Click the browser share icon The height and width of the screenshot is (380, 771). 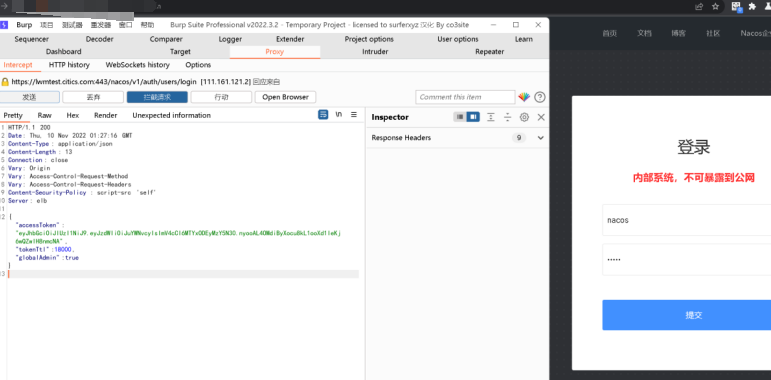point(699,6)
